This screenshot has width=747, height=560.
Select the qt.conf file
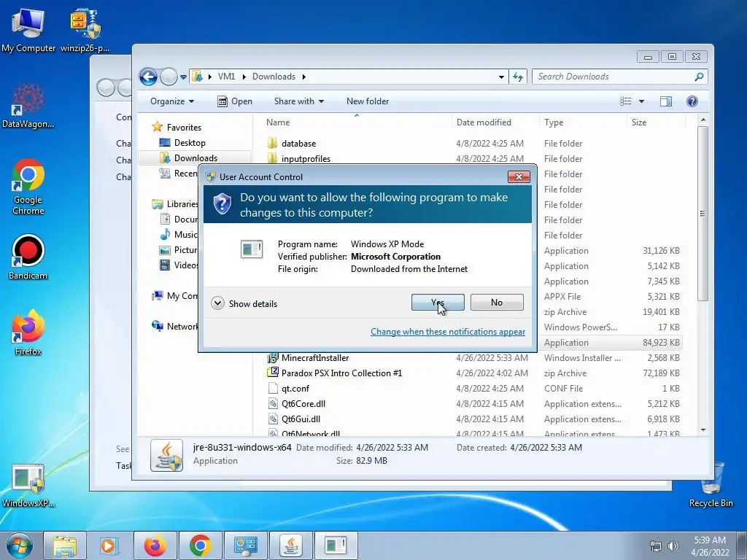tap(295, 389)
